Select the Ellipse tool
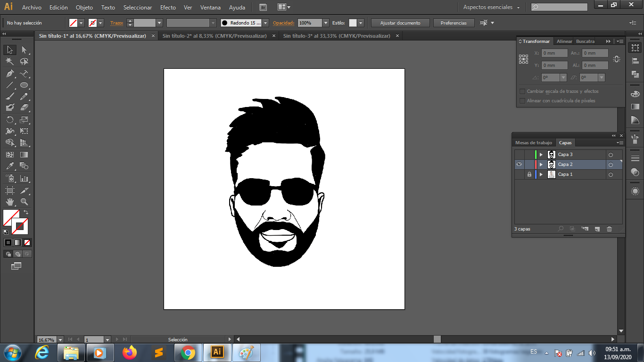 tap(24, 85)
